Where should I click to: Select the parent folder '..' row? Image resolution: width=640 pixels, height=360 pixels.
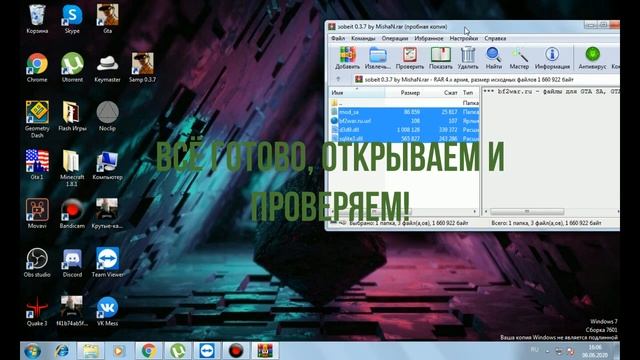[x=404, y=103]
